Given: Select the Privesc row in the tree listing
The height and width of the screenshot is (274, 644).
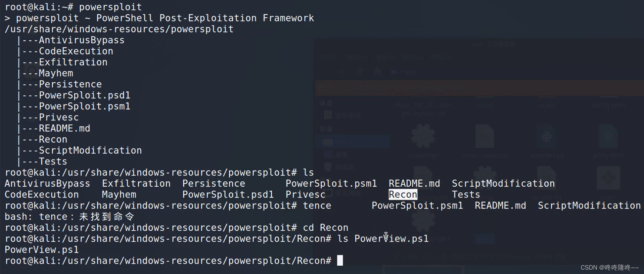Looking at the screenshot, I should [x=59, y=117].
